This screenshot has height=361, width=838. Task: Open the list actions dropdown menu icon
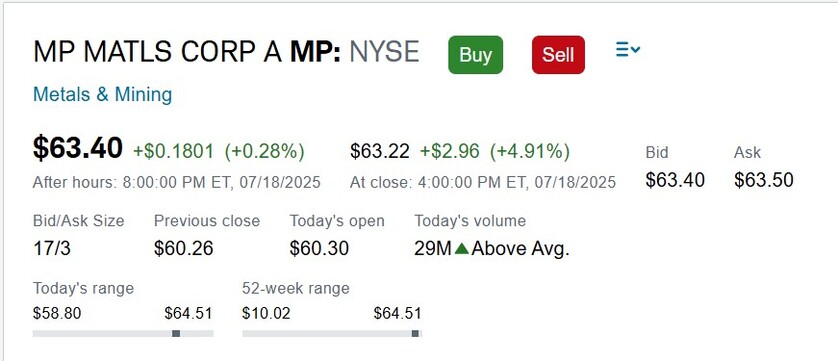pyautogui.click(x=627, y=50)
